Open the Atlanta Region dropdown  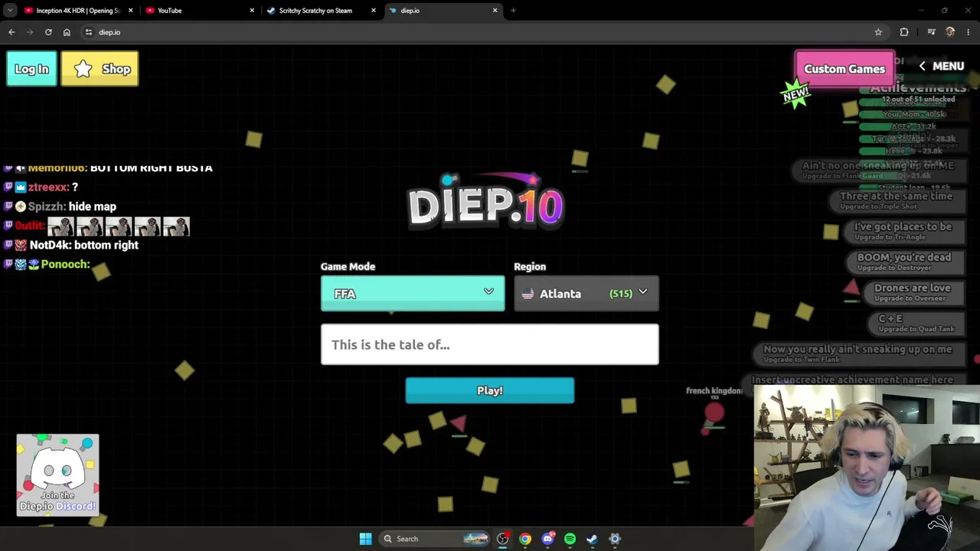[x=586, y=294]
